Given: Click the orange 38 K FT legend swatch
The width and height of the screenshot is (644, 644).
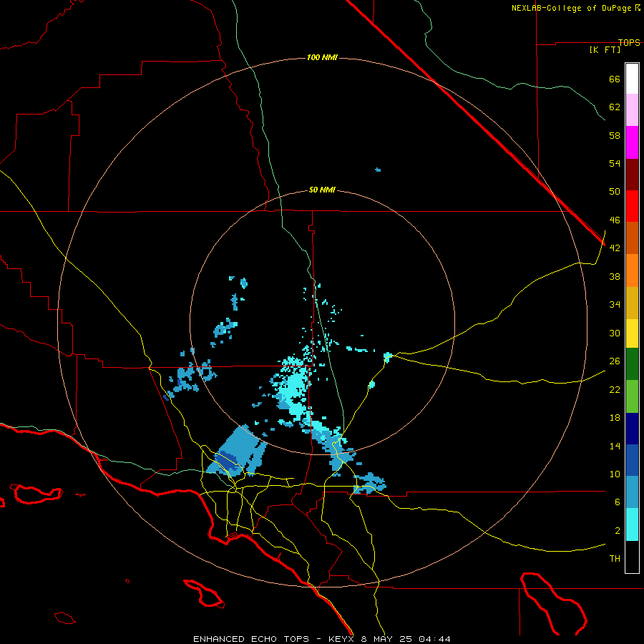Looking at the screenshot, I should pos(632,270).
